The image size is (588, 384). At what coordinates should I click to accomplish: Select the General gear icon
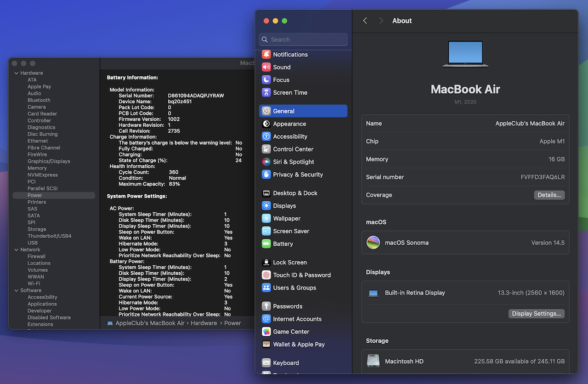[x=266, y=111]
